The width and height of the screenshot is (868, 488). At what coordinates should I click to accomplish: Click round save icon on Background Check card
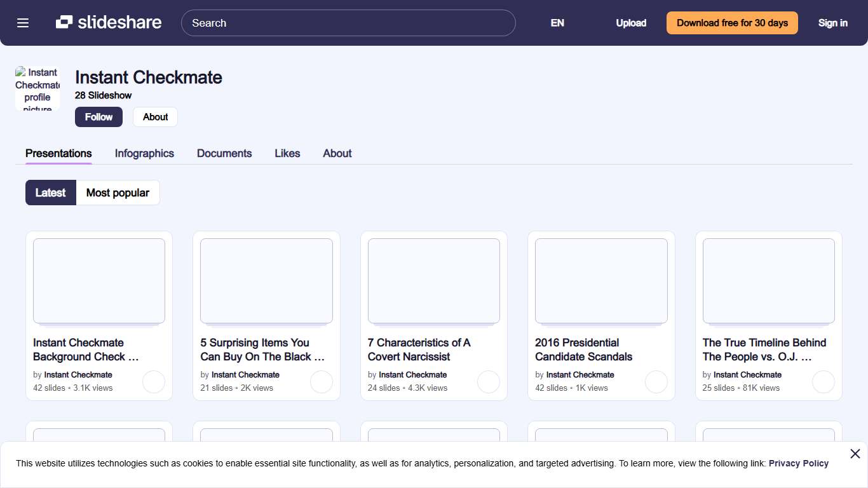pos(154,382)
